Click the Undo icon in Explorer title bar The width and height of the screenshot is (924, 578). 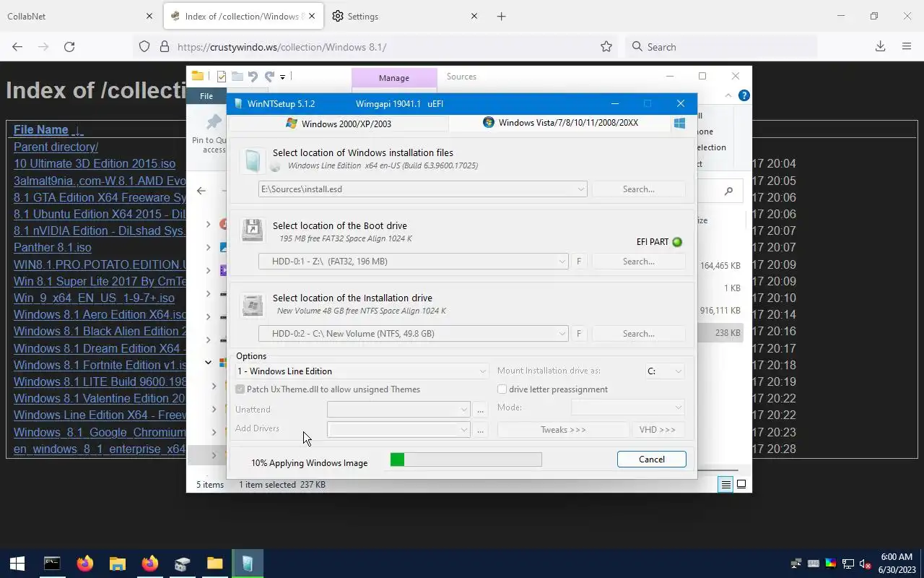(253, 77)
